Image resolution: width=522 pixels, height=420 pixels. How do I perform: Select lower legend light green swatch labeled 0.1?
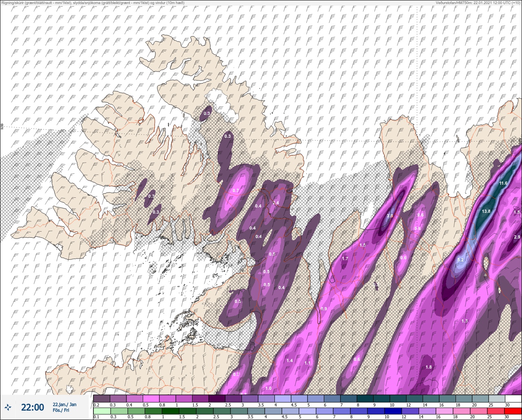pyautogui.click(x=102, y=410)
